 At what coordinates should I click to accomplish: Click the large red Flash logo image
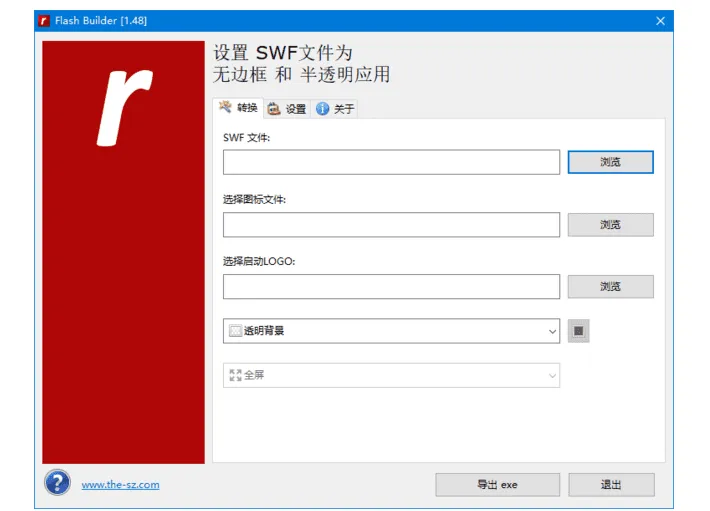[124, 252]
